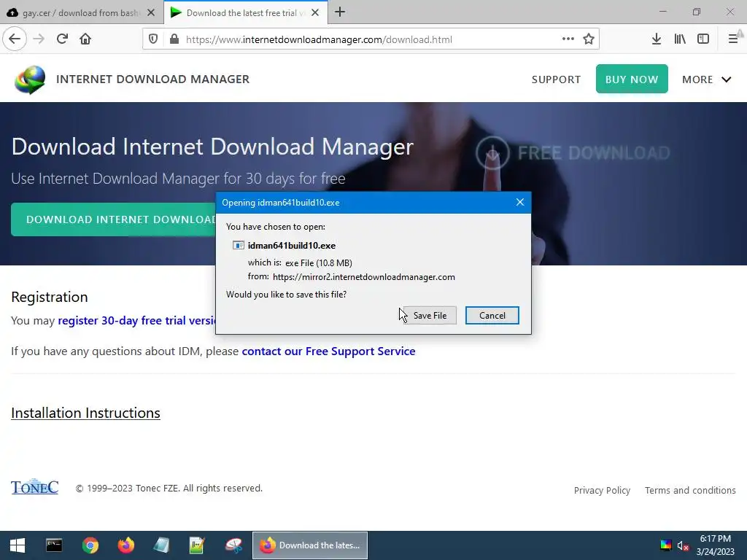Open the pinned Firefox taskbar icon
Viewport: 747px width, 560px height.
coord(126,545)
